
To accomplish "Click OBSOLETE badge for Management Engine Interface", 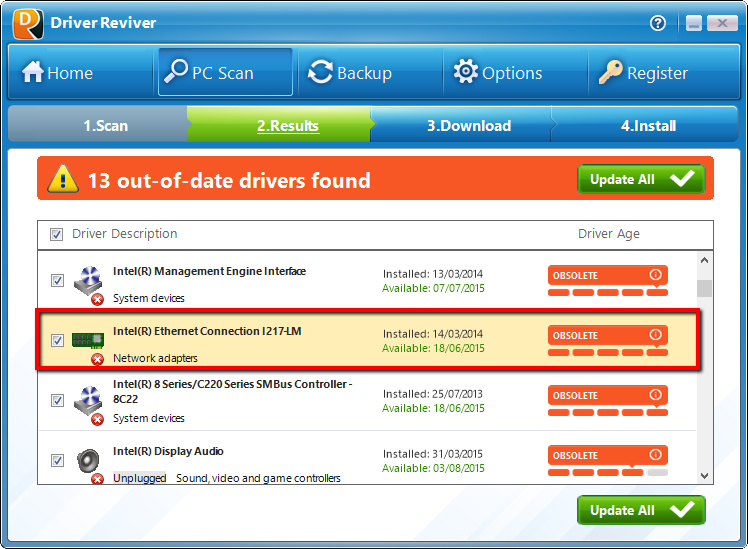I will click(x=608, y=275).
